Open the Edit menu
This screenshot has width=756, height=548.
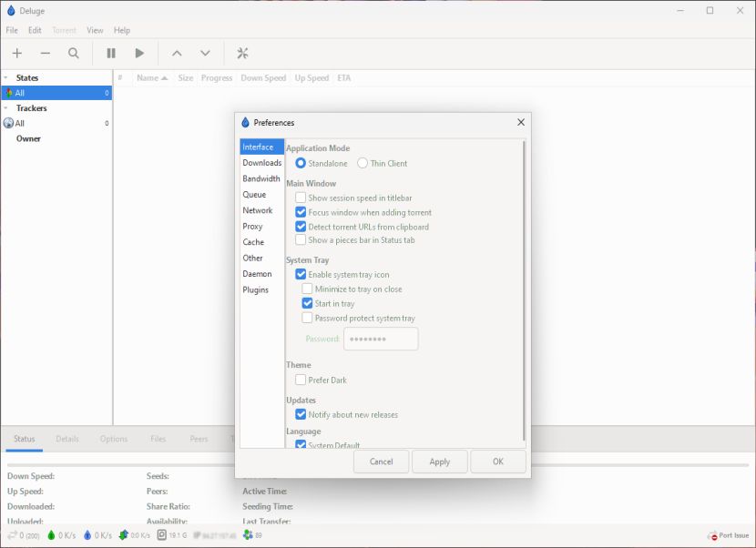[35, 30]
